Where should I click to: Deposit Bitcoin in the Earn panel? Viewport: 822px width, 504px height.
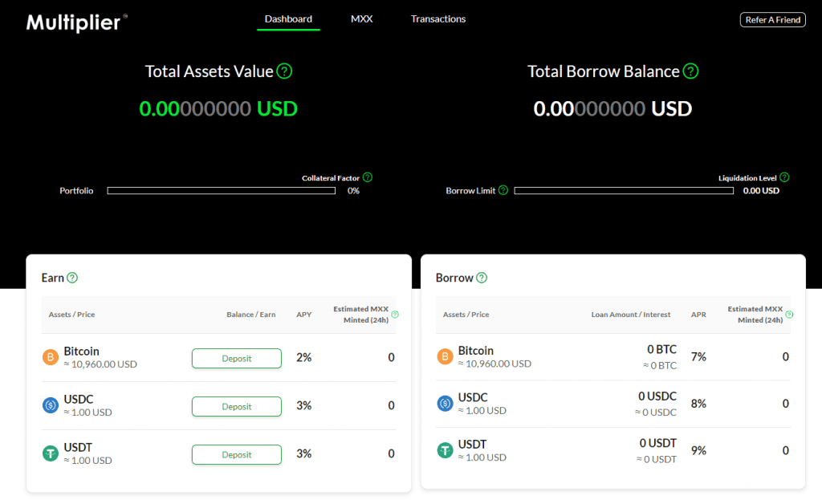[237, 359]
